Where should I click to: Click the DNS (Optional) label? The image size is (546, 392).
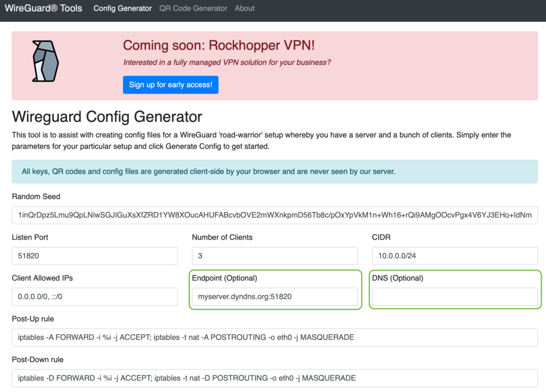tap(397, 278)
